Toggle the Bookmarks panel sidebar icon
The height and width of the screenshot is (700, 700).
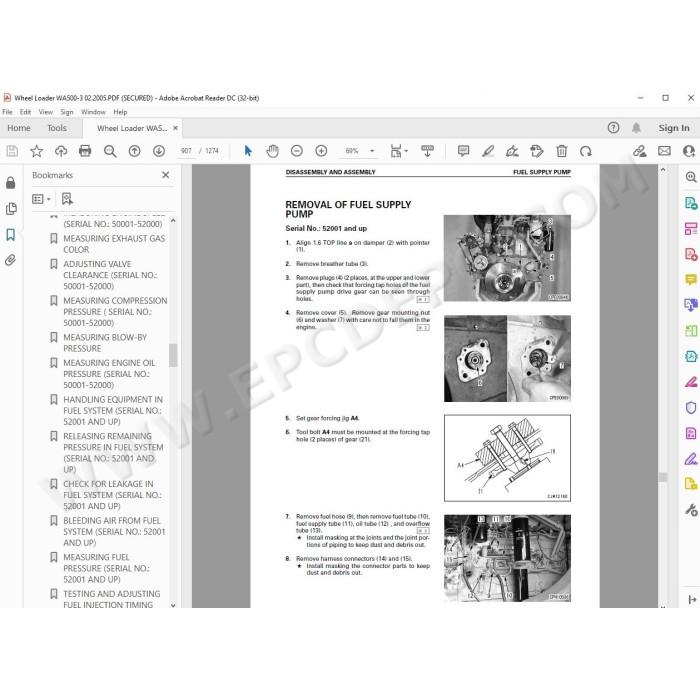pyautogui.click(x=11, y=235)
